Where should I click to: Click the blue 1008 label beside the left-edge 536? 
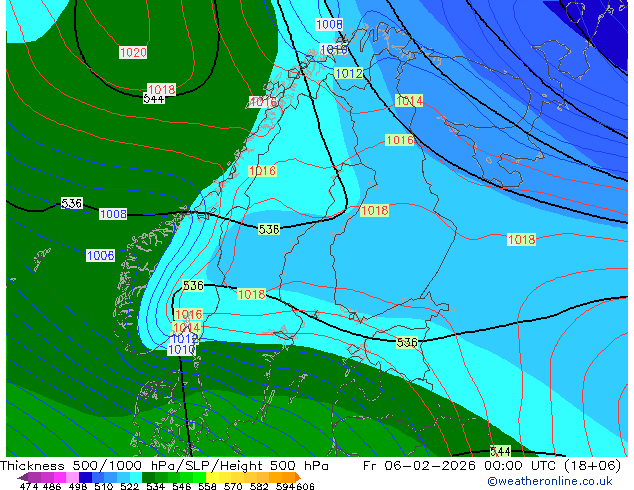(x=113, y=214)
